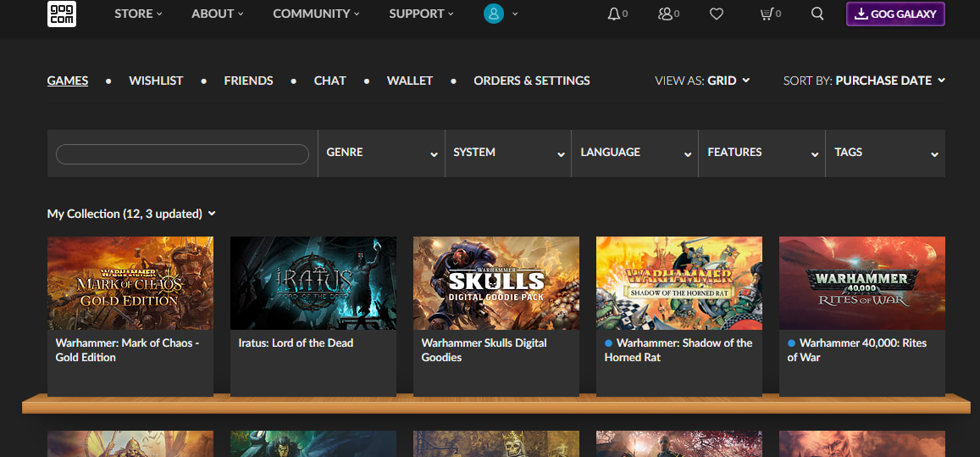This screenshot has width=980, height=457.
Task: Expand the Features filter
Action: click(761, 153)
